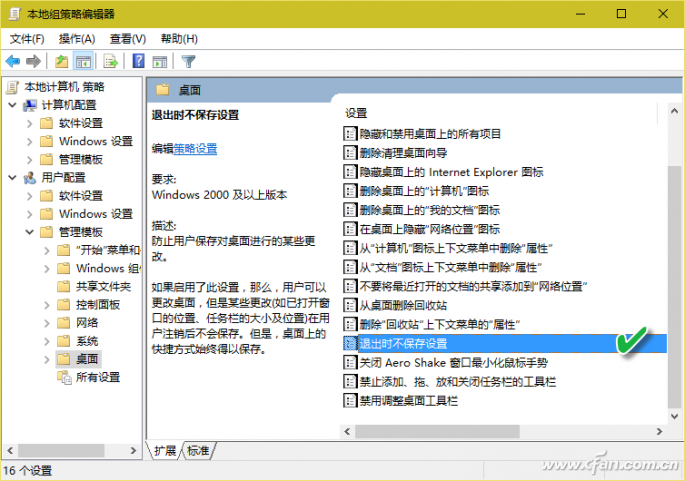Select 不要将最近打开的文档的共享添加到“网络位置” policy

point(473,286)
